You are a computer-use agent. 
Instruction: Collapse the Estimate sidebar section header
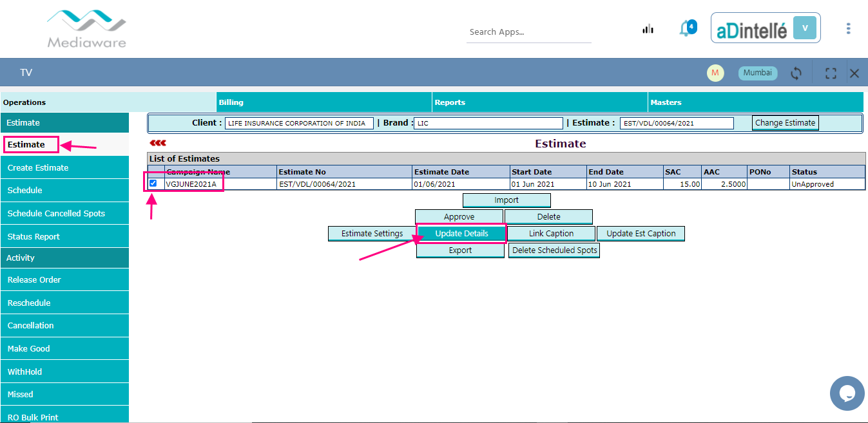click(x=64, y=122)
